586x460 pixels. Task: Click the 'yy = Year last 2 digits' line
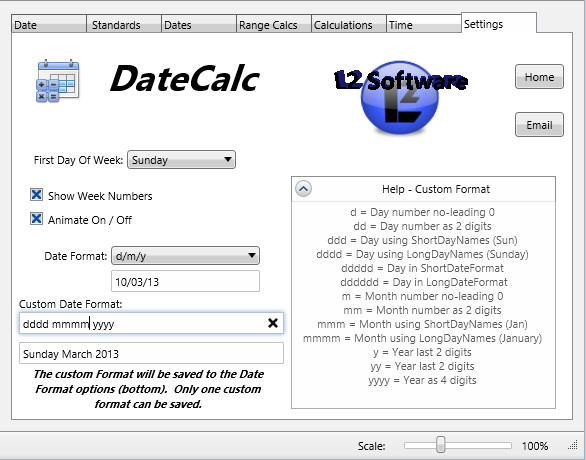click(422, 366)
